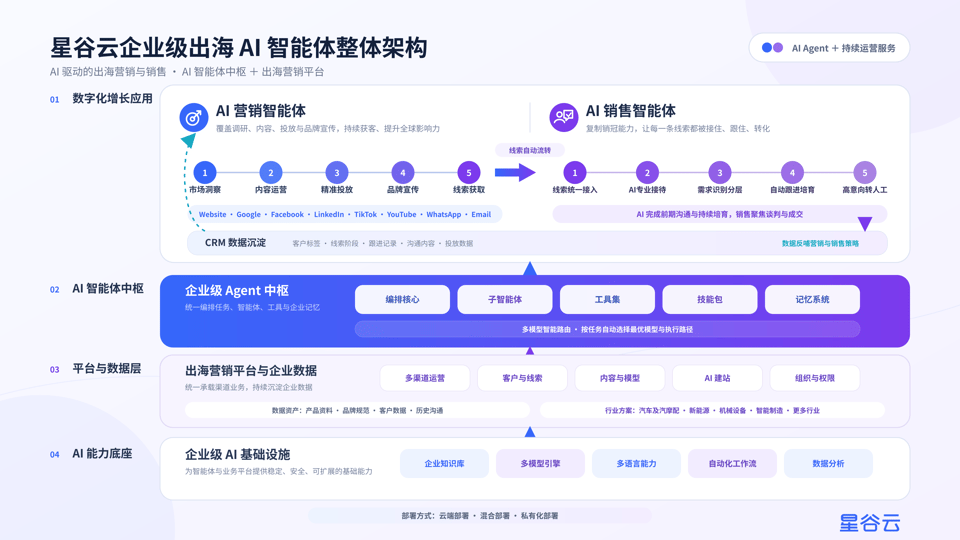
Task: Select step 5 circle 线索获取
Action: [x=469, y=173]
